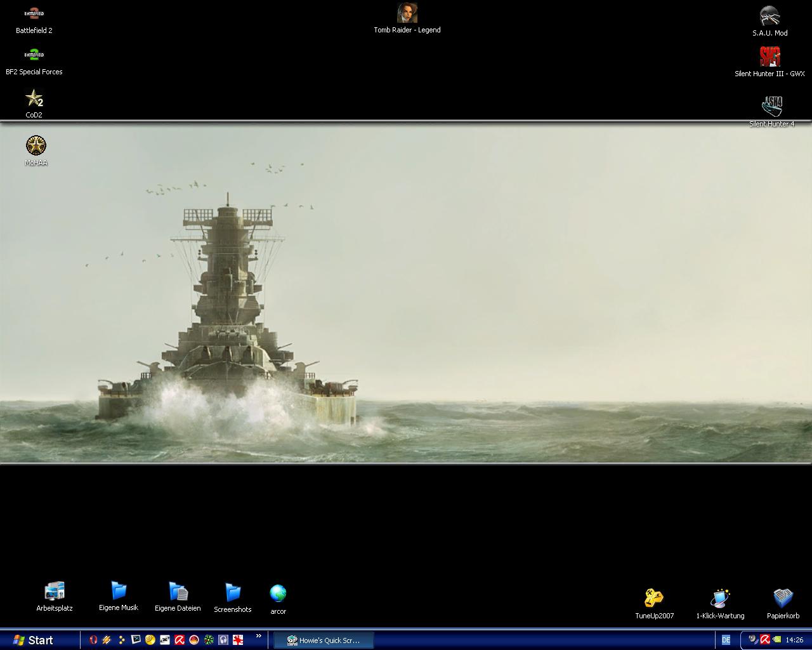
Task: Select the TuneUp2007 desktop icon
Action: [x=655, y=604]
